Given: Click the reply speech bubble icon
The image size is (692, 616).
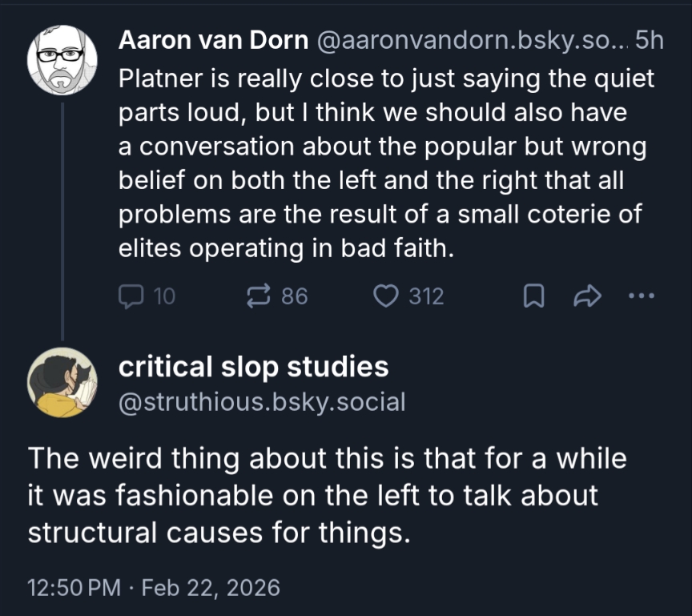Looking at the screenshot, I should pos(129,296).
